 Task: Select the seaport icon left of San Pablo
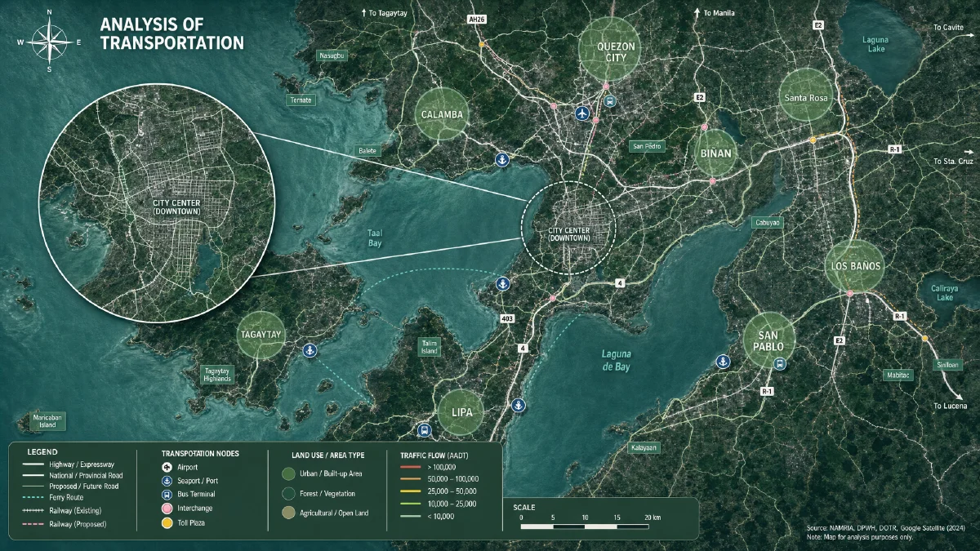click(722, 361)
